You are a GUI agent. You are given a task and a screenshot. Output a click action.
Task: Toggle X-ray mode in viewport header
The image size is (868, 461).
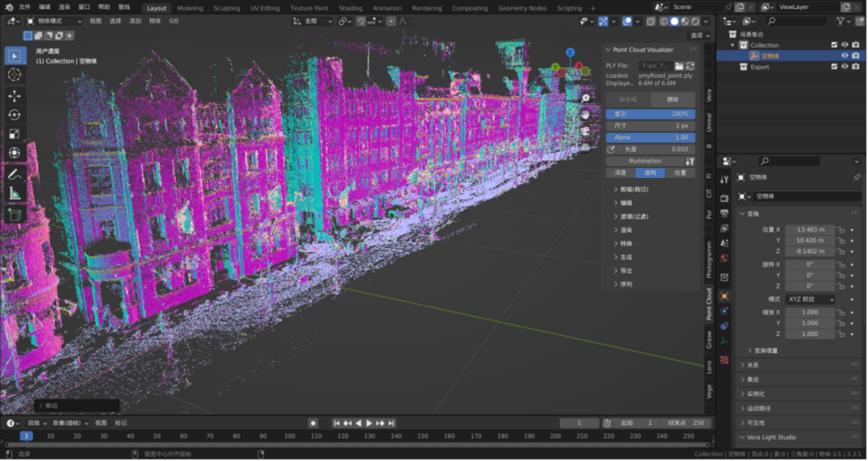651,22
